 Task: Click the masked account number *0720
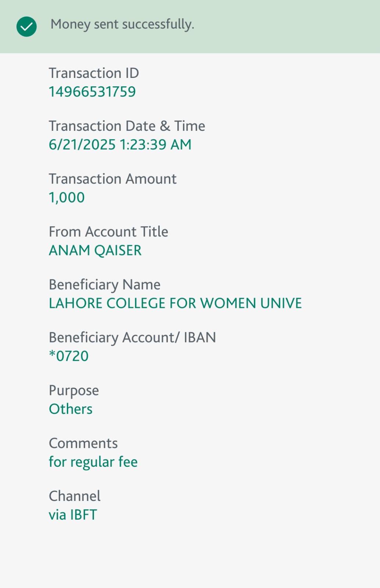point(69,356)
